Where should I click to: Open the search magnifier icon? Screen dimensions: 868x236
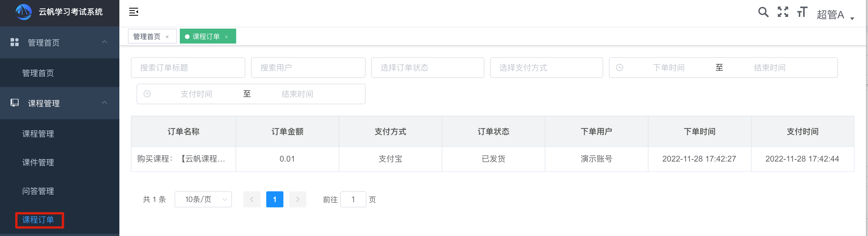coord(763,12)
